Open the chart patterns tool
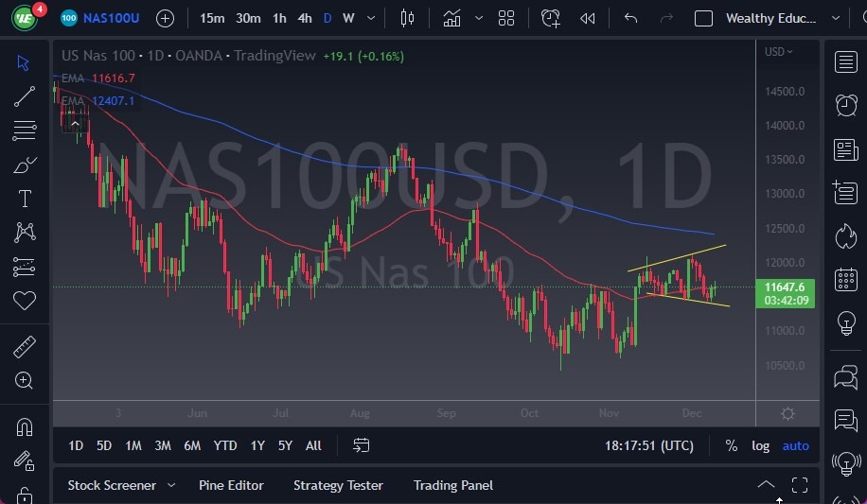Image resolution: width=867 pixels, height=504 pixels. (x=25, y=232)
